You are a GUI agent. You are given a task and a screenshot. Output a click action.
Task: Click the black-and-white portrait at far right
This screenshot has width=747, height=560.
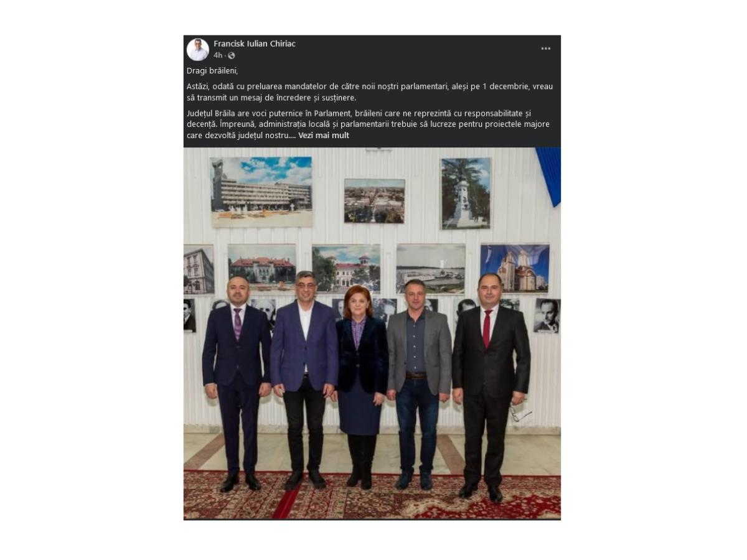tap(547, 315)
